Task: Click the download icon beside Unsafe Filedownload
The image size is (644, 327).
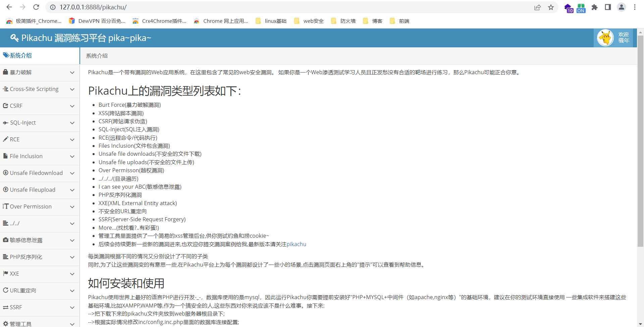Action: pyautogui.click(x=6, y=173)
